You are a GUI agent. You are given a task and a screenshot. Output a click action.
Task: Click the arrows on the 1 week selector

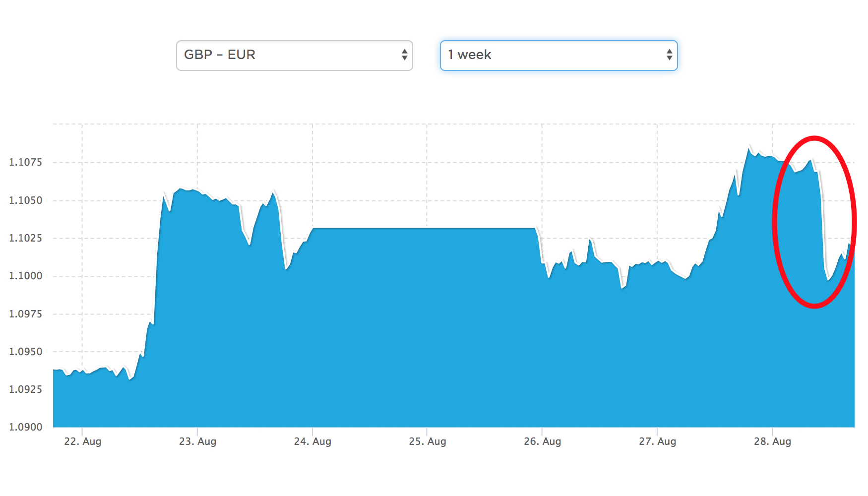669,55
